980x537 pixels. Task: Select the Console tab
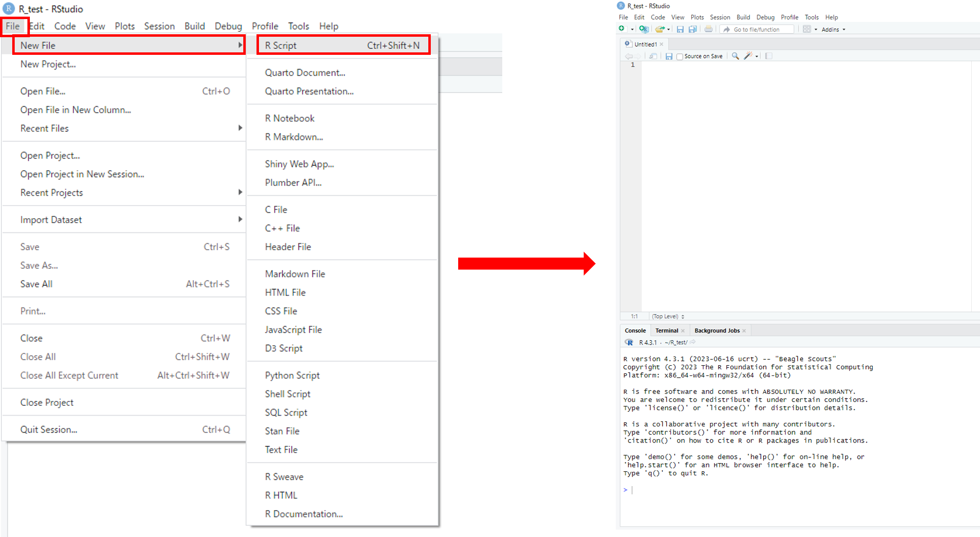pyautogui.click(x=635, y=331)
